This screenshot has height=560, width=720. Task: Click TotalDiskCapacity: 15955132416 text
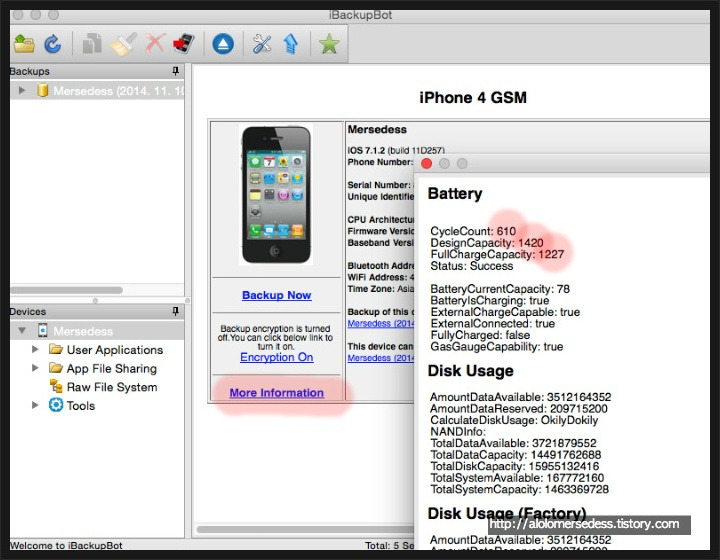pos(514,466)
